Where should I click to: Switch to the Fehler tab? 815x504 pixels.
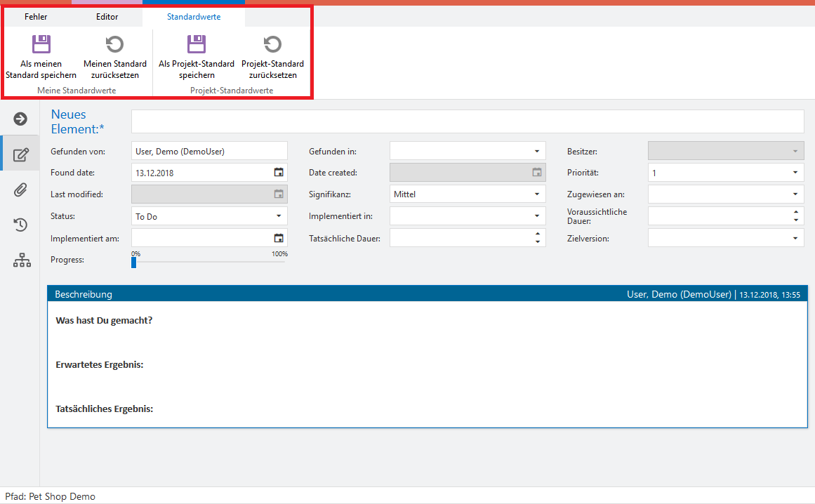click(x=36, y=17)
